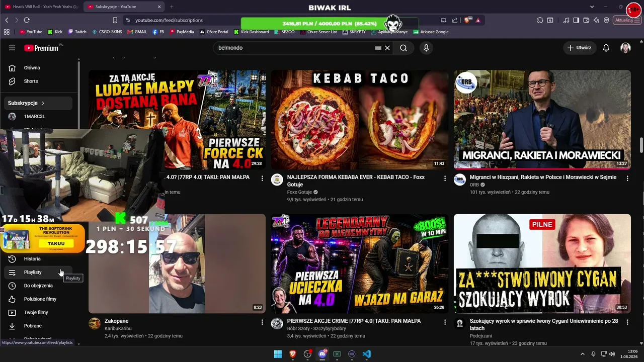Open the account avatar menu

pyautogui.click(x=625, y=48)
